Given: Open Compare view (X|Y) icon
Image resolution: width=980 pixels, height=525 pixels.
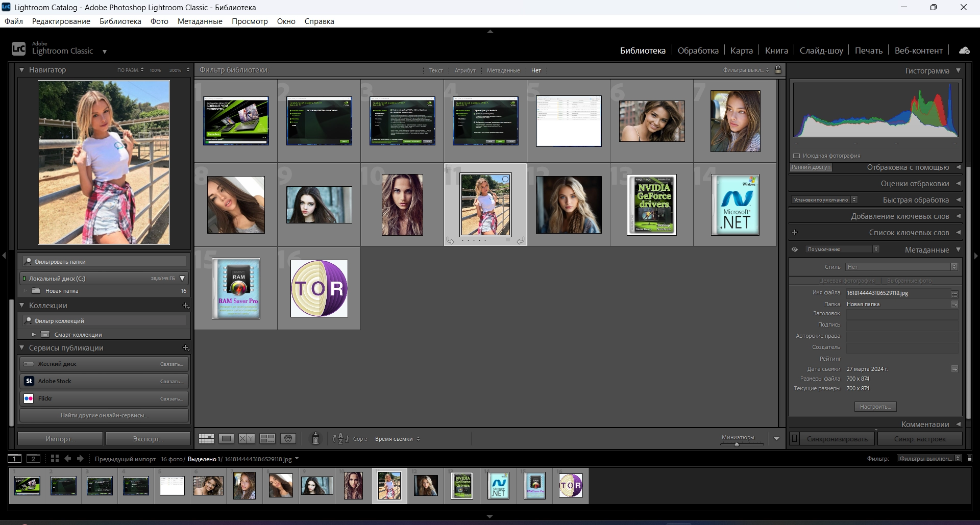Looking at the screenshot, I should (247, 439).
